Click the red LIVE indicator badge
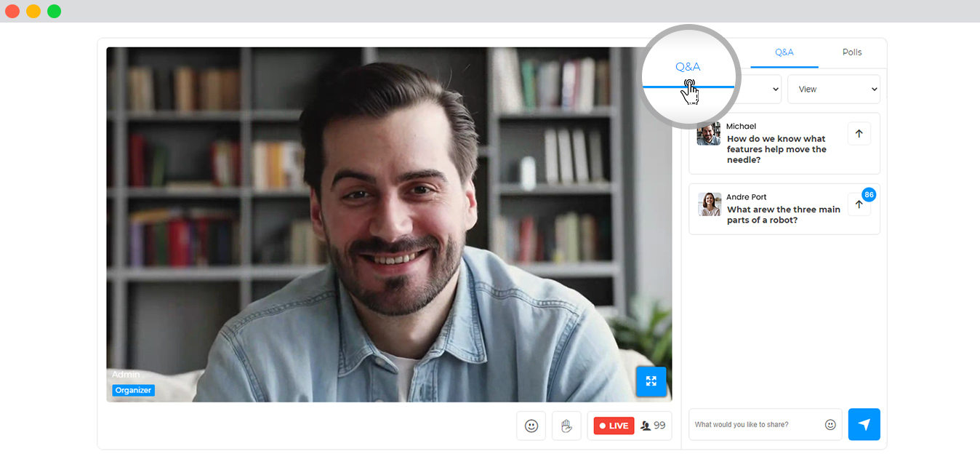980x462 pixels. (614, 426)
